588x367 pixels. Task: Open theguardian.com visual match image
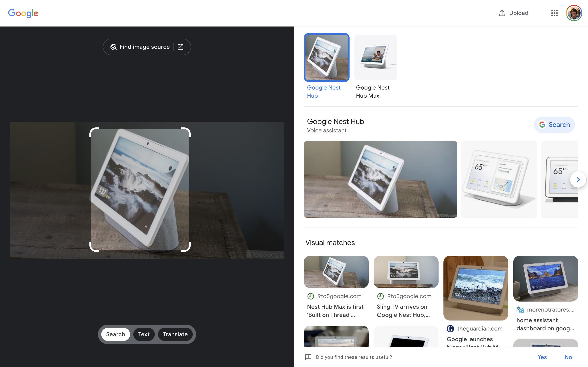476,288
